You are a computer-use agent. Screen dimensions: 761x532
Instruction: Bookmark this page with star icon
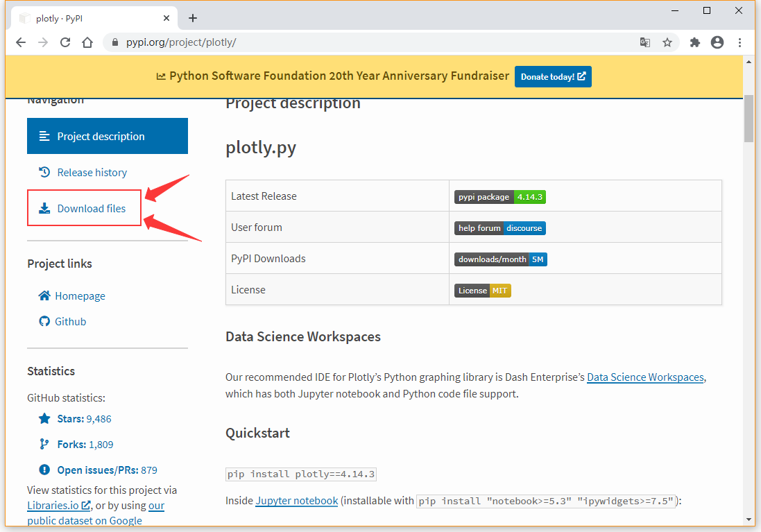[x=667, y=42]
